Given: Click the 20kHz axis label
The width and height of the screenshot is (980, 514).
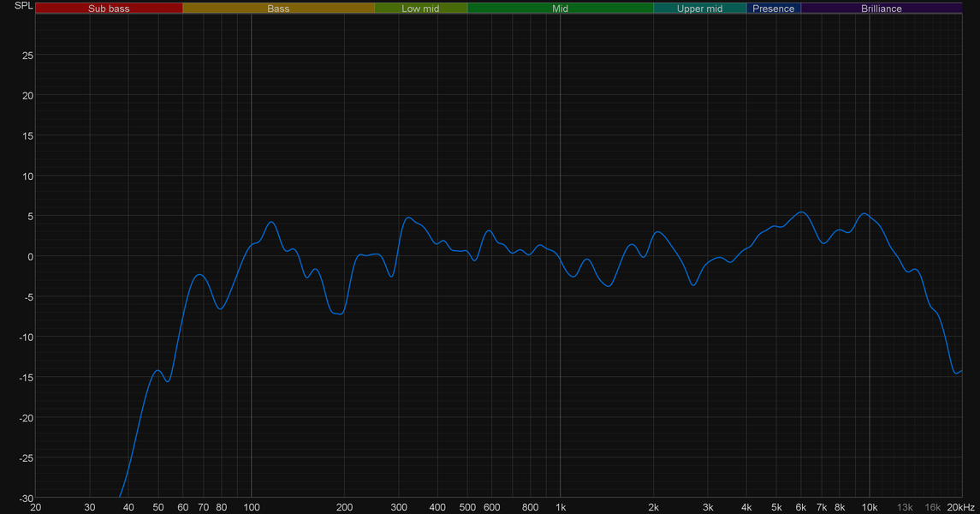Looking at the screenshot, I should pos(960,507).
